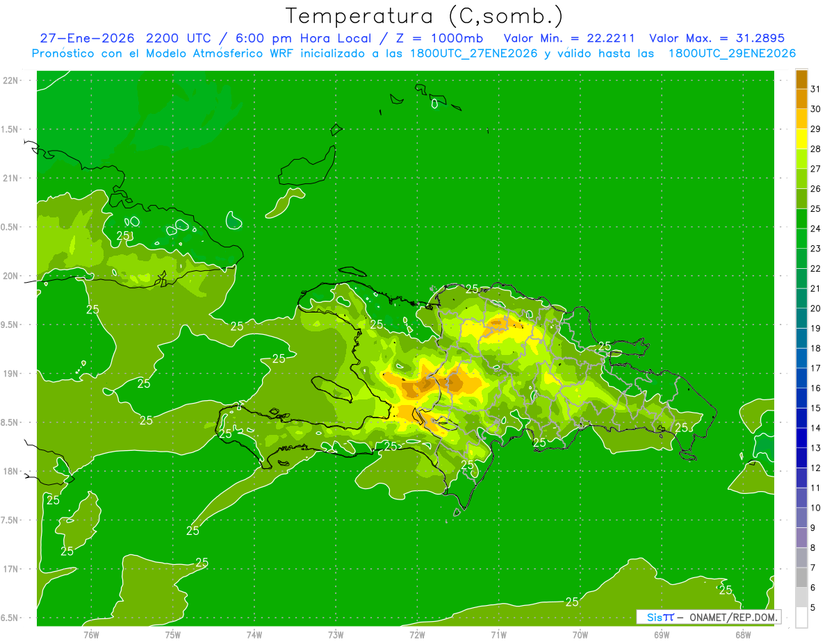834x644 pixels.
Task: Pick the legend swatch between 15 and 16
Action: pyautogui.click(x=801, y=398)
